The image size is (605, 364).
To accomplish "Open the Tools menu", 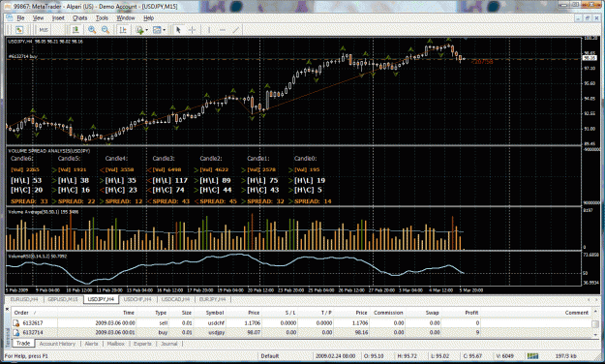I will tap(102, 18).
